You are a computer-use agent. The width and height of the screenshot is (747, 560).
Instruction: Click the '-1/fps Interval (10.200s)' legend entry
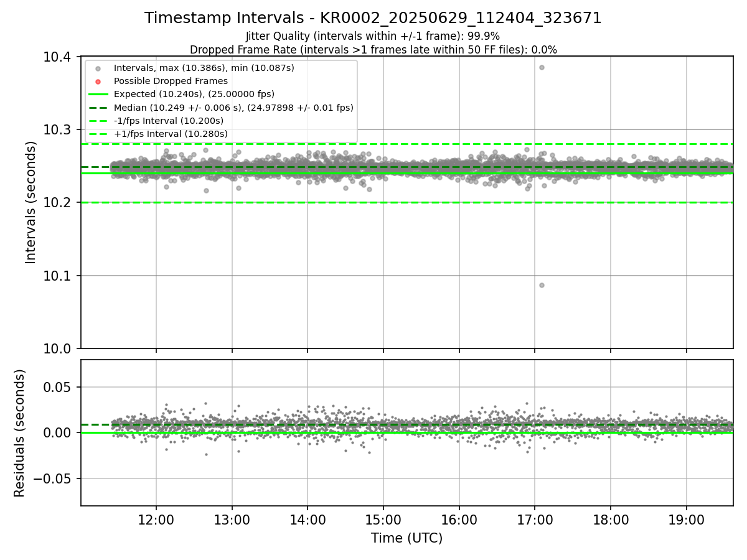(x=169, y=121)
